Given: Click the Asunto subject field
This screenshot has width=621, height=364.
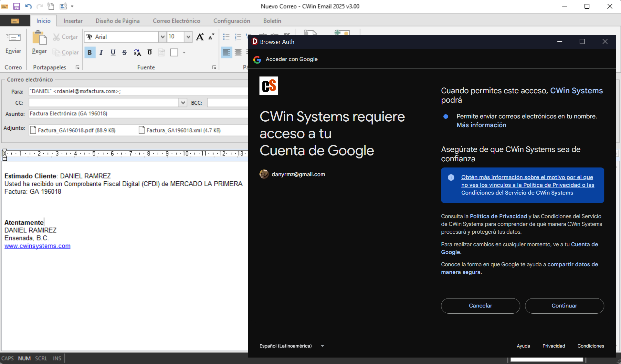Looking at the screenshot, I should coord(138,114).
